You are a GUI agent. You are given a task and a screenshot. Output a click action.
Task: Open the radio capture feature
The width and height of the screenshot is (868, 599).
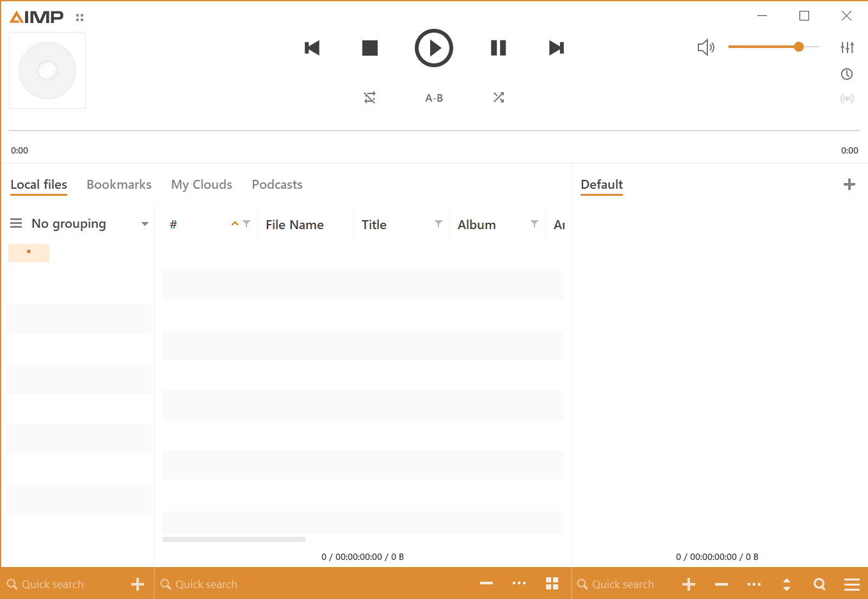847,98
